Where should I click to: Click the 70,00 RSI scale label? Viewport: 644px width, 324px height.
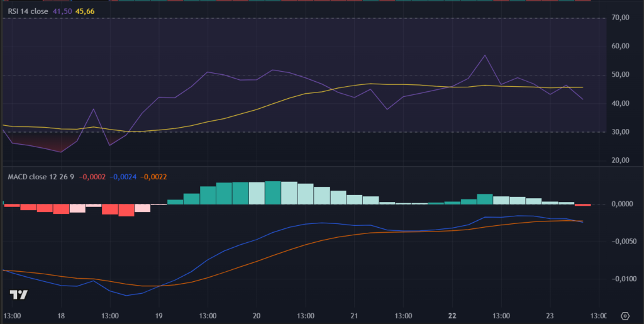(x=620, y=18)
